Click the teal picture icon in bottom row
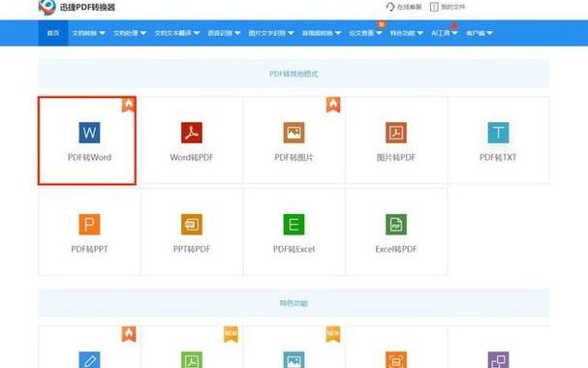588x368 pixels. (294, 359)
